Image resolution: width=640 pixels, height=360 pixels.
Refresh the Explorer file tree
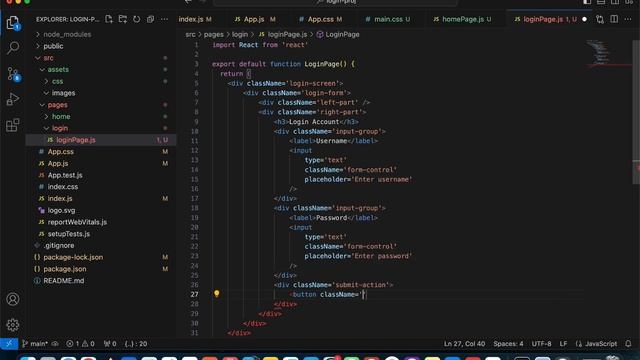pyautogui.click(x=136, y=19)
